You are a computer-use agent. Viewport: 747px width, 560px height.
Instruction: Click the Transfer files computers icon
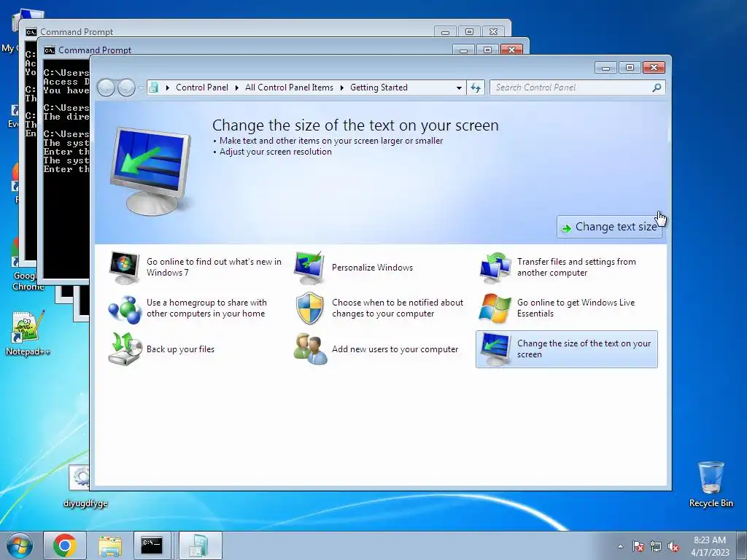(x=495, y=267)
